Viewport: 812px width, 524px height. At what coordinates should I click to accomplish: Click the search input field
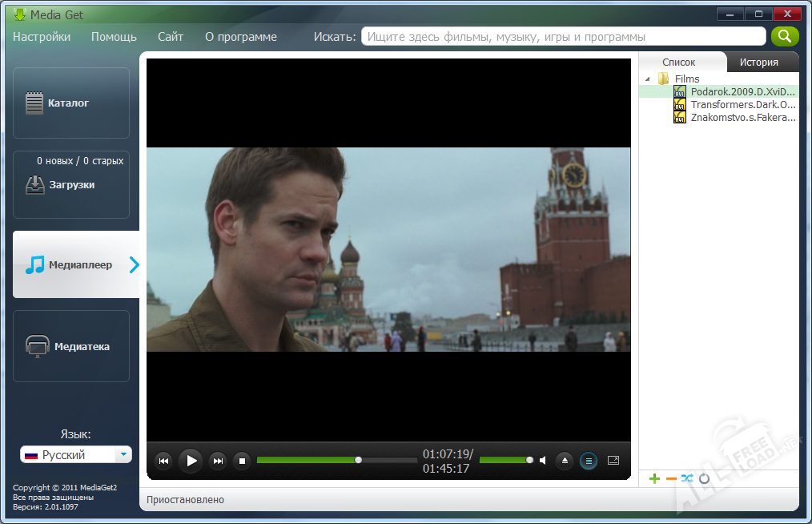563,37
